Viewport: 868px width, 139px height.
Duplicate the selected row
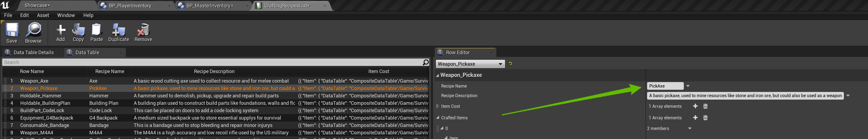pyautogui.click(x=118, y=33)
